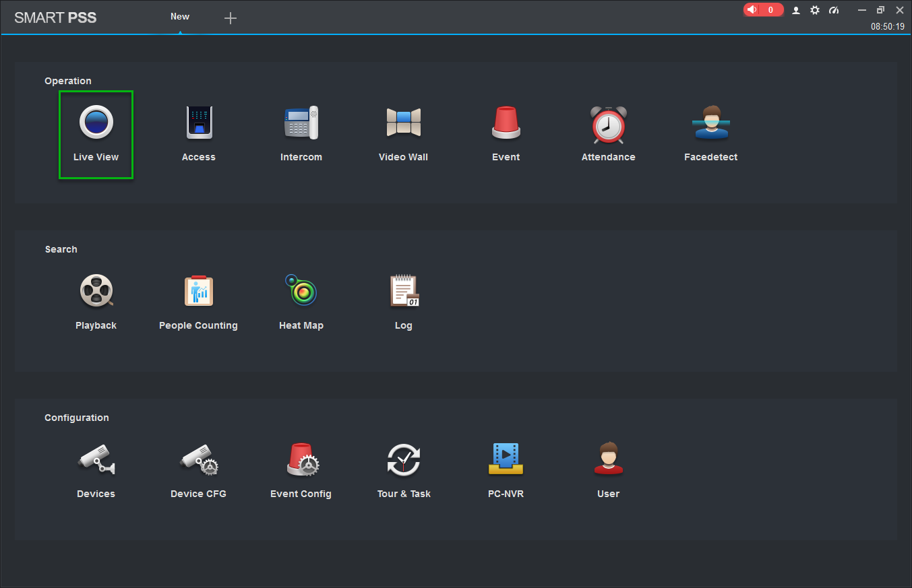Restore down the Smart PSS window
The image size is (912, 588).
(x=880, y=10)
